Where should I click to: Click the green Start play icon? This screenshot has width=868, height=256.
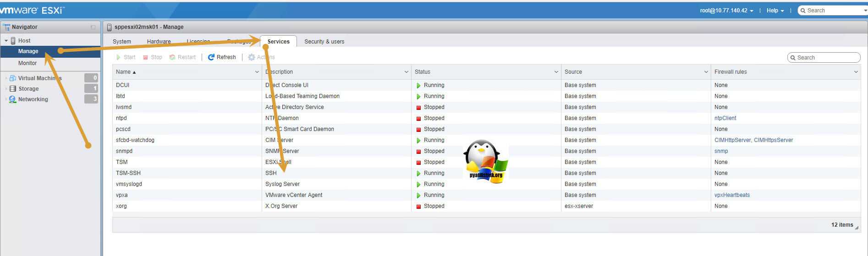coord(119,57)
